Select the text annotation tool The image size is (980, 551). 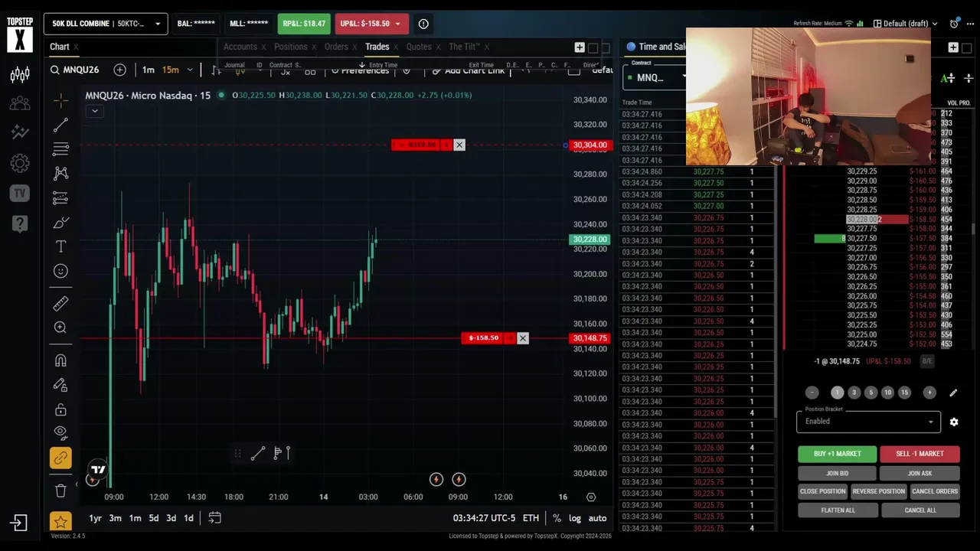click(x=61, y=246)
